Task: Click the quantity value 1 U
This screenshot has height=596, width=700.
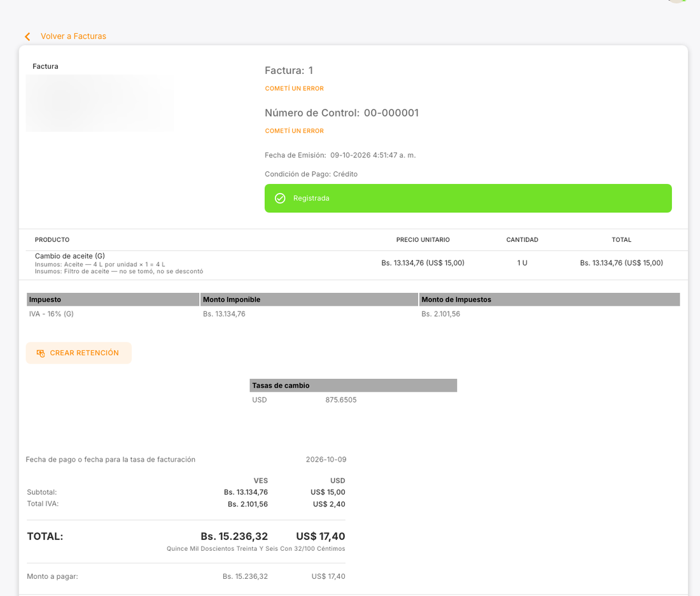Action: [522, 263]
